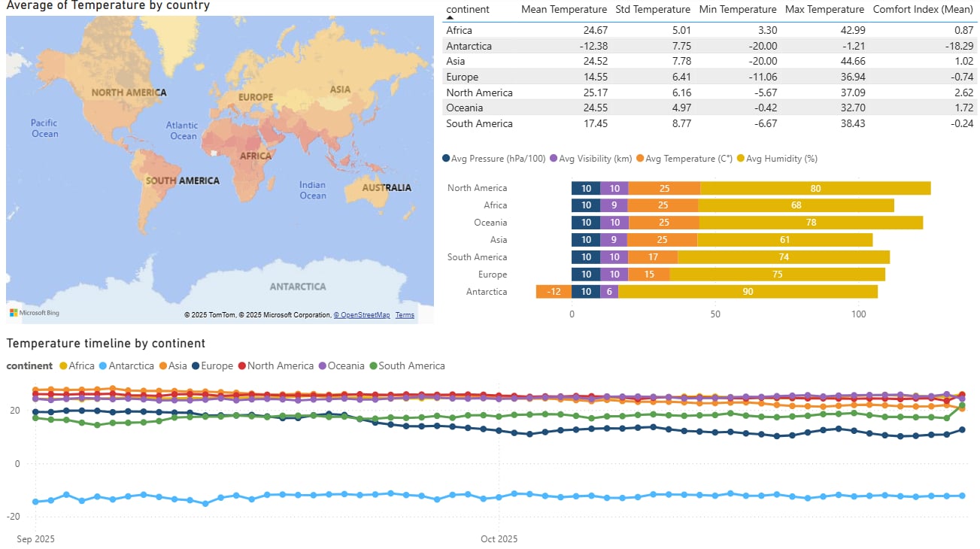Sort table by Comfort Index (Mean) header
Image resolution: width=980 pixels, height=549 pixels.
click(924, 10)
